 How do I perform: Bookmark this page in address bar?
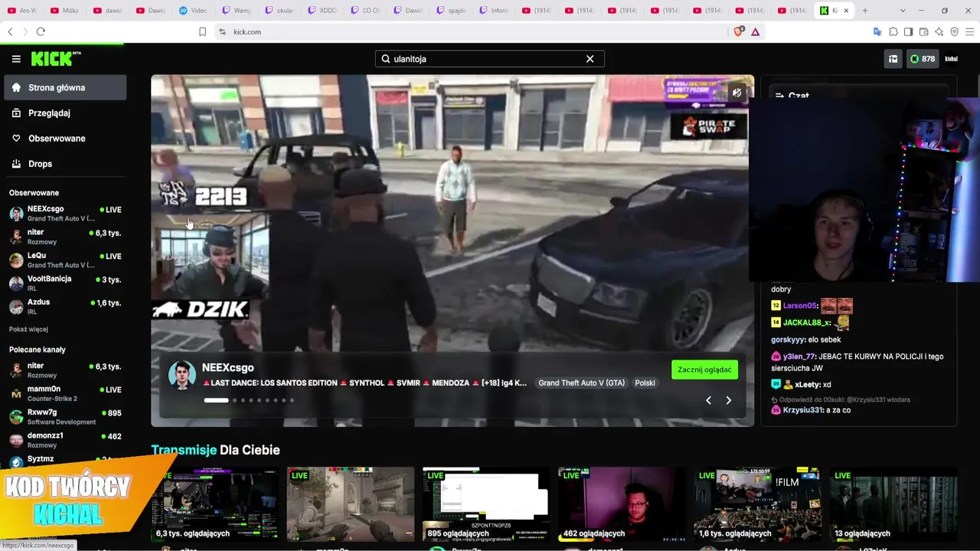tap(202, 31)
